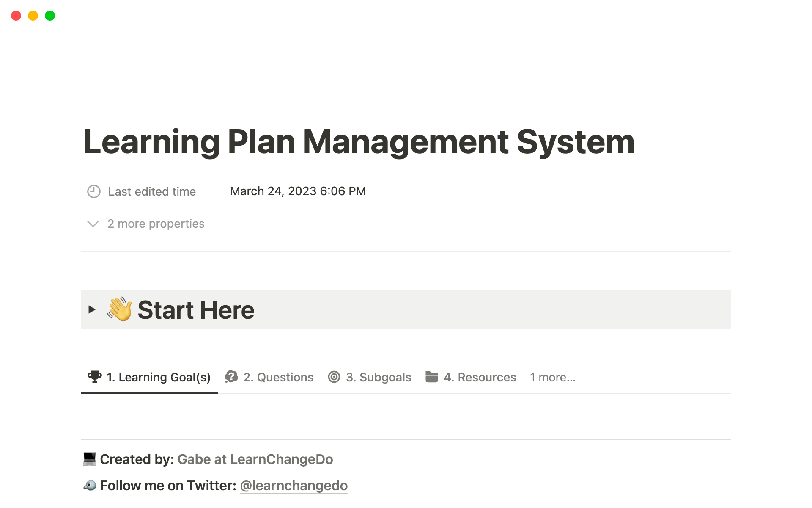This screenshot has width=812, height=508.
Task: Switch to the 3. Subgoals tab
Action: point(379,377)
